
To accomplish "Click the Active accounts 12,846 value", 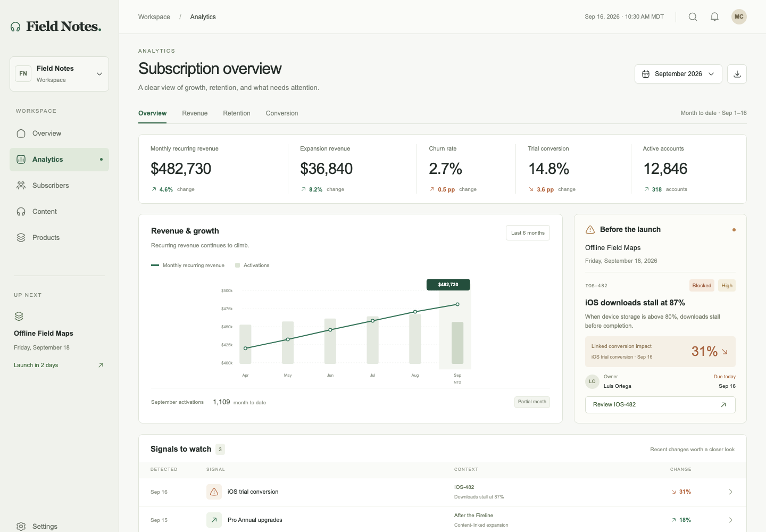I will point(665,169).
